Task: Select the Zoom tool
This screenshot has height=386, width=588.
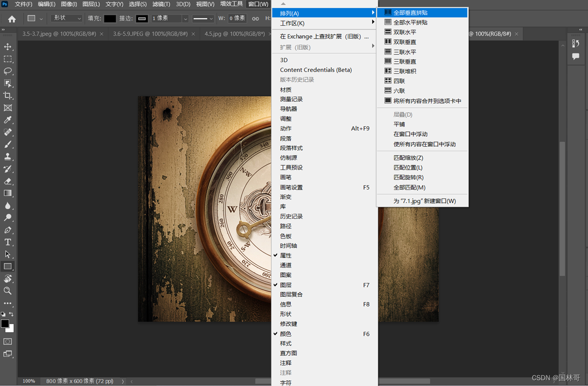Action: [8, 291]
